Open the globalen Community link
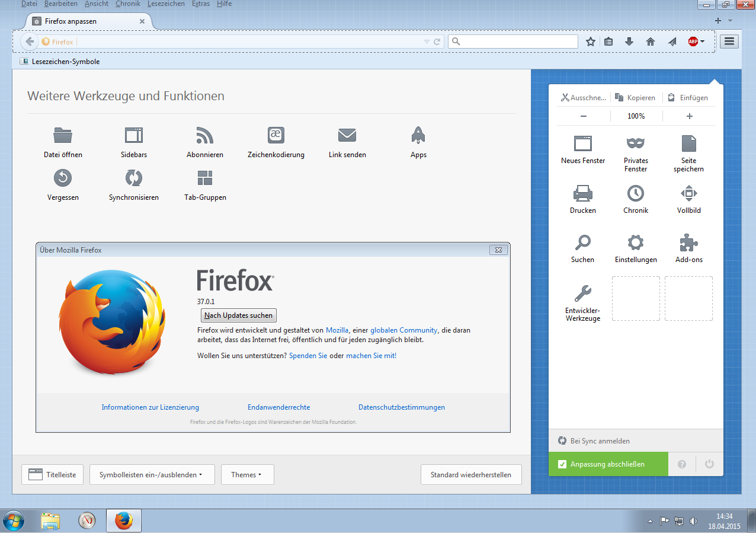Image resolution: width=756 pixels, height=533 pixels. tap(404, 330)
